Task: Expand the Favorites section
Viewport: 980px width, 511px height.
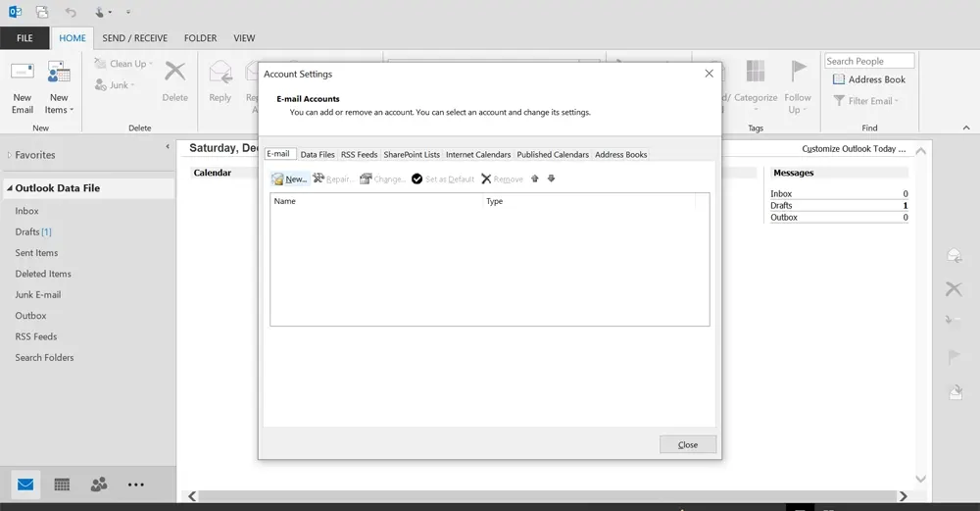Action: [10, 155]
